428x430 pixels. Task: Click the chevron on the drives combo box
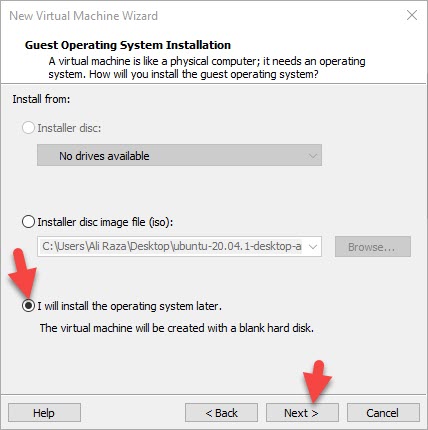point(313,156)
